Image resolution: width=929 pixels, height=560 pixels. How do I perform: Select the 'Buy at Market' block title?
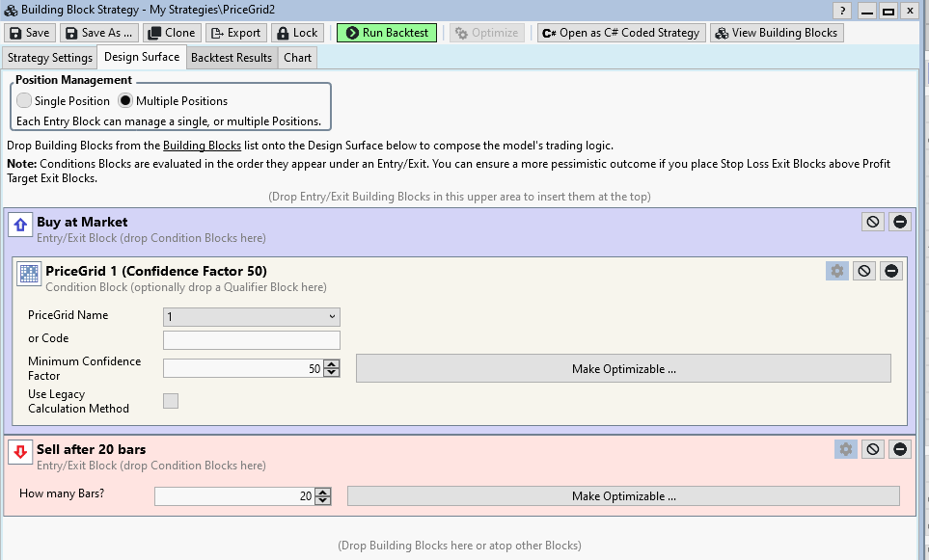(x=82, y=222)
